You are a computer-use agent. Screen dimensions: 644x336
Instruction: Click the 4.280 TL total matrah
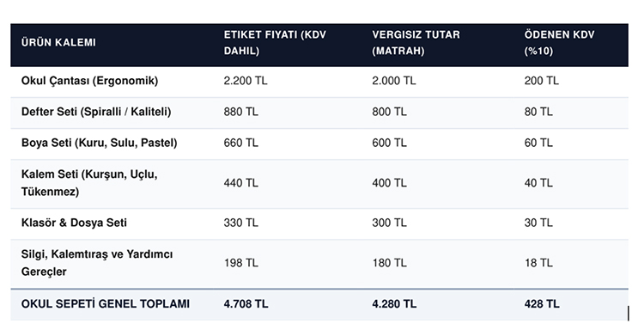(394, 304)
